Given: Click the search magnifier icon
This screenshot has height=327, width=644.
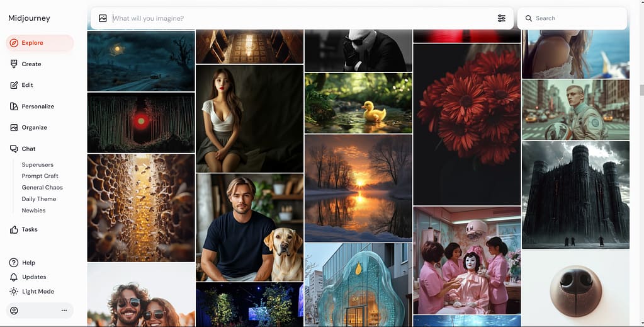Looking at the screenshot, I should click(529, 18).
